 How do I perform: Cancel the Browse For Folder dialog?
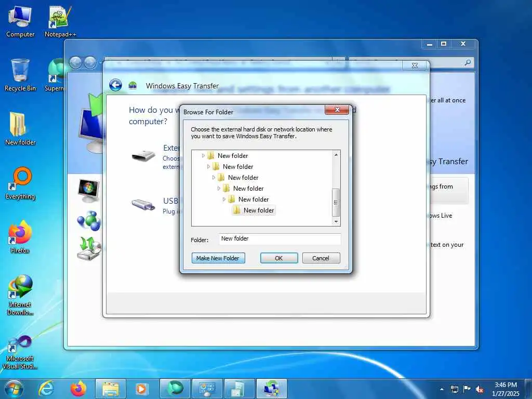(x=321, y=258)
